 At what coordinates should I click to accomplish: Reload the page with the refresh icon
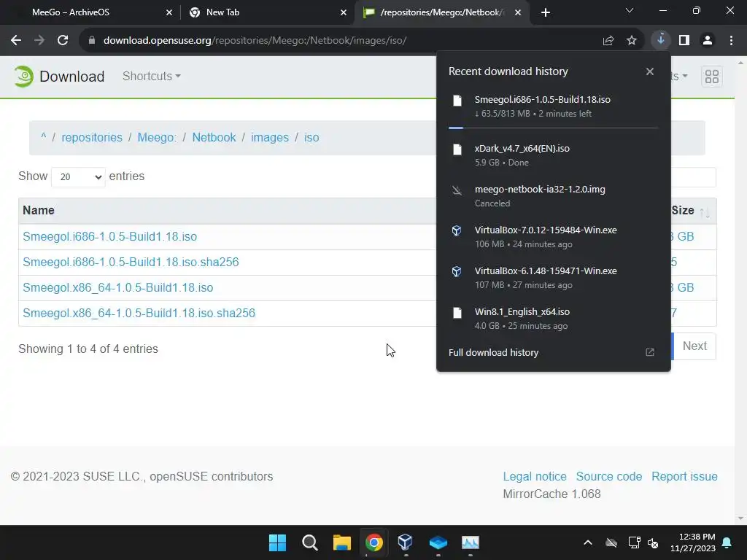pyautogui.click(x=63, y=41)
